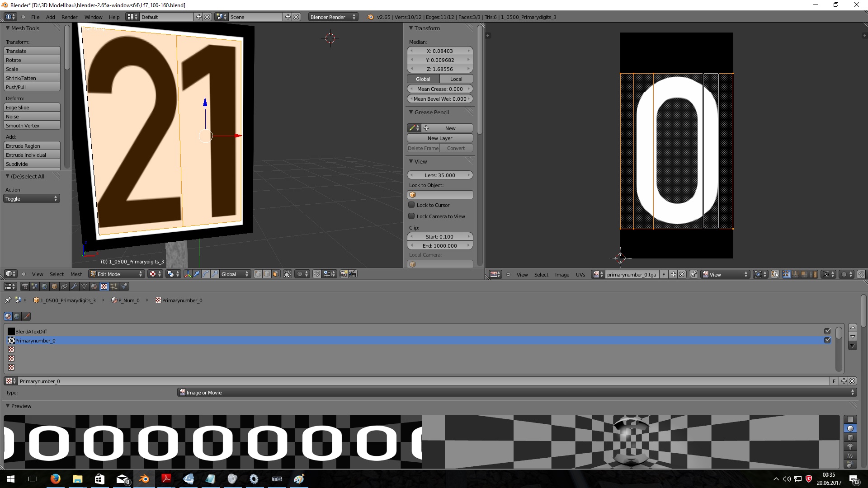This screenshot has width=868, height=488.
Task: Pin the UV editor image
Action: pyautogui.click(x=693, y=275)
